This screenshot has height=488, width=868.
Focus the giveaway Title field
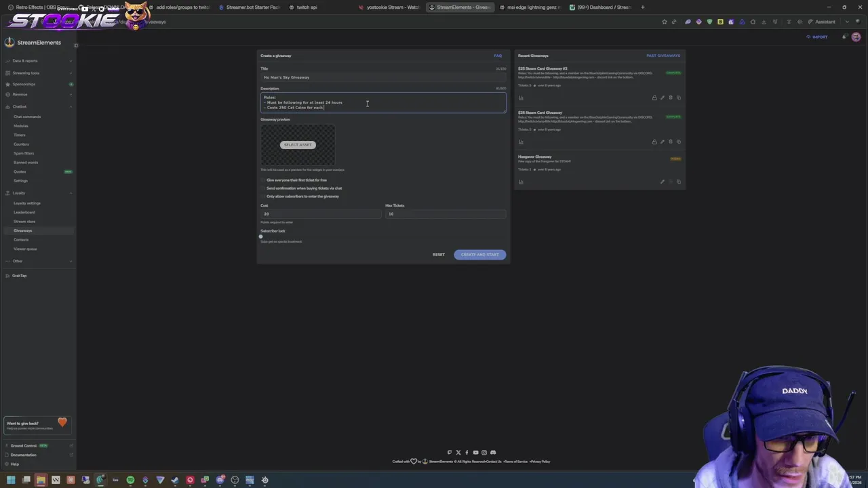click(x=383, y=77)
